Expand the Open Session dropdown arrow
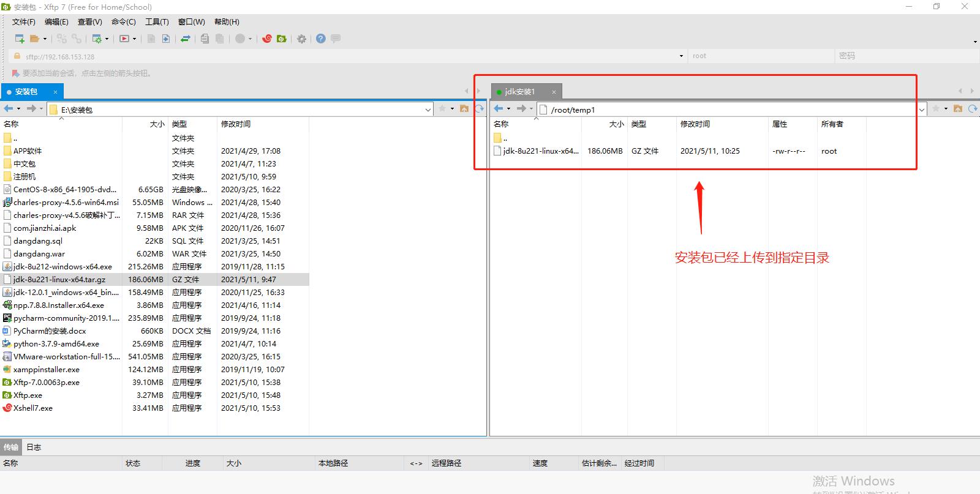This screenshot has height=494, width=980. coord(45,39)
